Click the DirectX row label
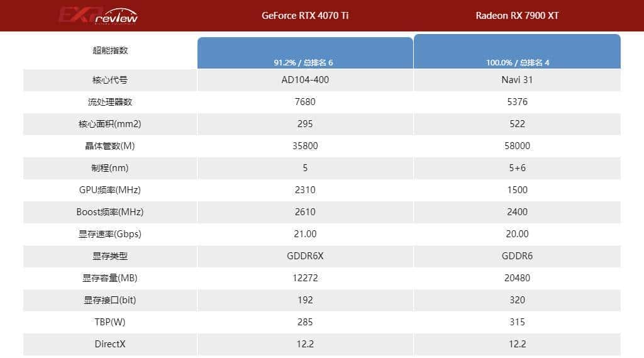Screen dimensions: 644x358 [x=110, y=344]
